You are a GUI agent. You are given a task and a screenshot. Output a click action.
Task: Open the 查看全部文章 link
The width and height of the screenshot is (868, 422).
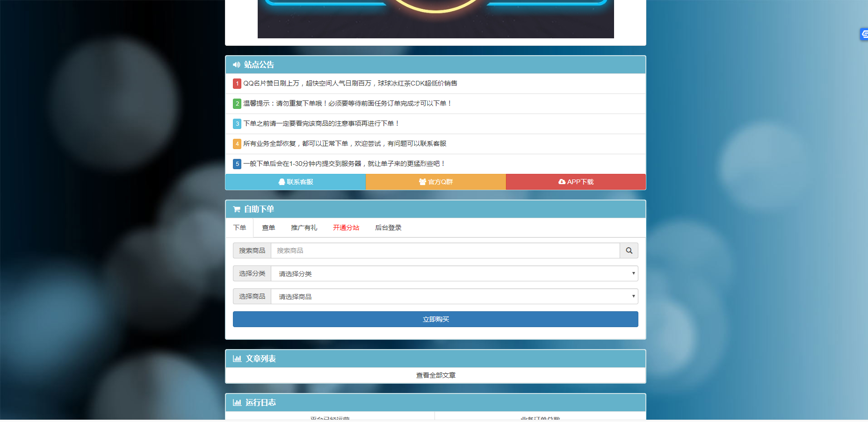pos(436,375)
